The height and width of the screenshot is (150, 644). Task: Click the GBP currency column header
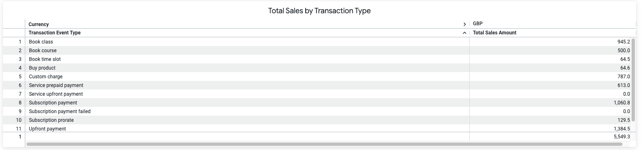pos(478,24)
